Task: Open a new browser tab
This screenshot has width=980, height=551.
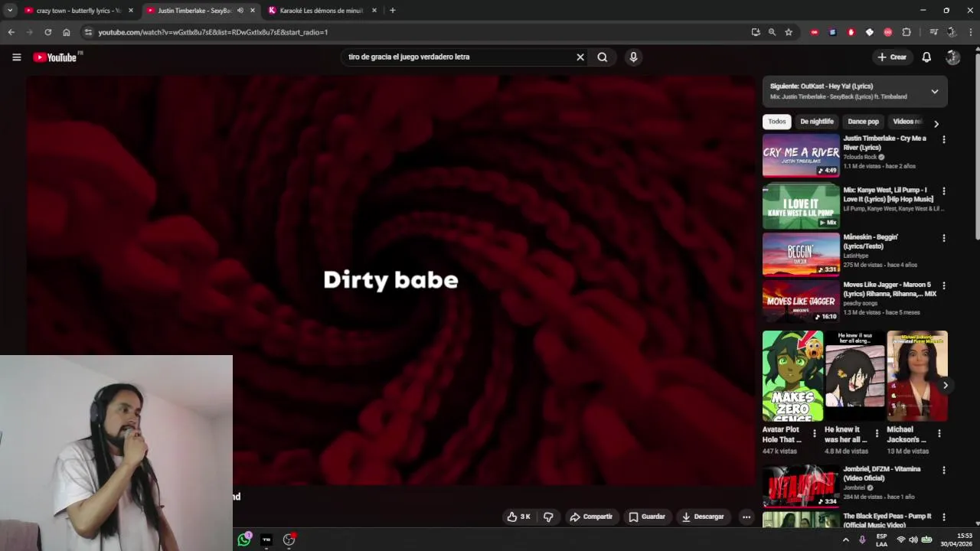Action: click(x=392, y=11)
